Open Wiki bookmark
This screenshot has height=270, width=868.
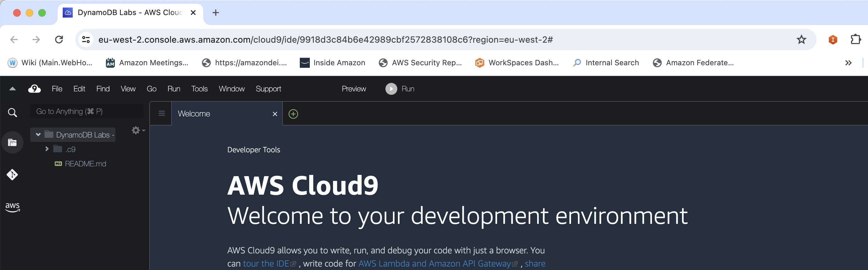[50, 63]
